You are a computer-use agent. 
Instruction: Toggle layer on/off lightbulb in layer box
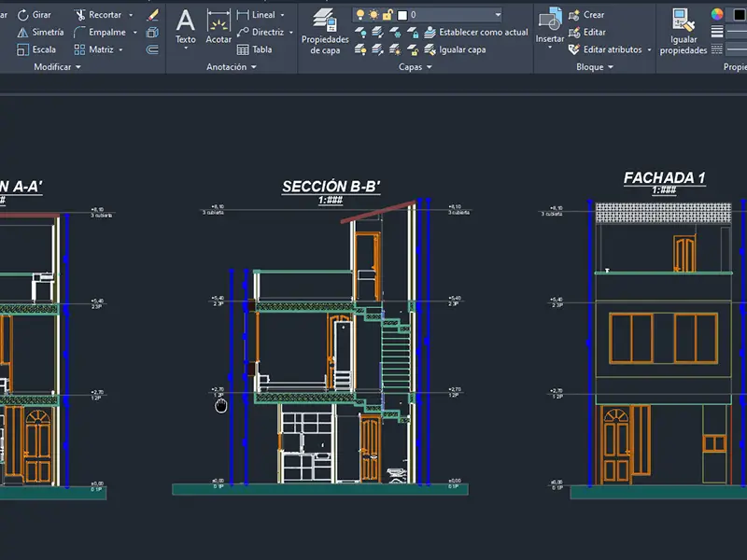[x=360, y=15]
